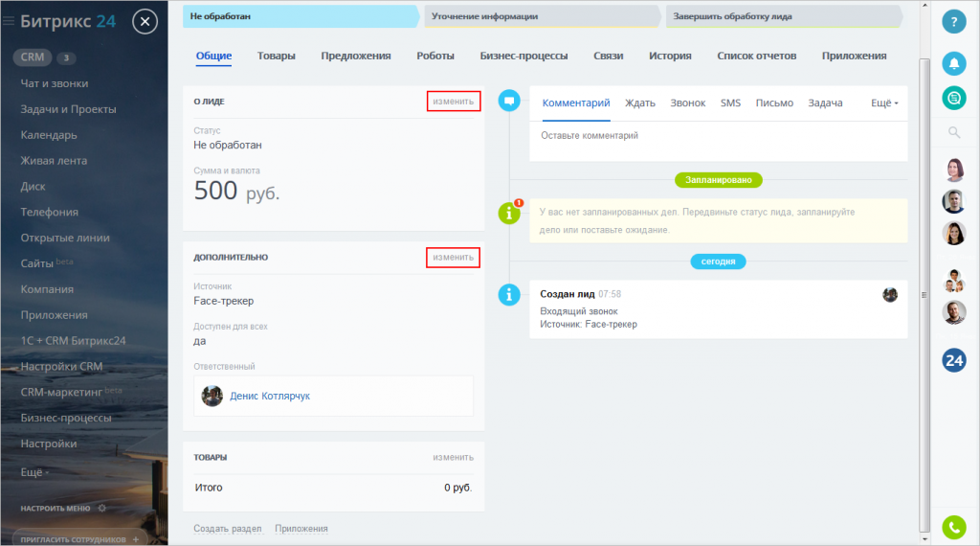Open Список отчетов tab
980x546 pixels.
pos(756,56)
